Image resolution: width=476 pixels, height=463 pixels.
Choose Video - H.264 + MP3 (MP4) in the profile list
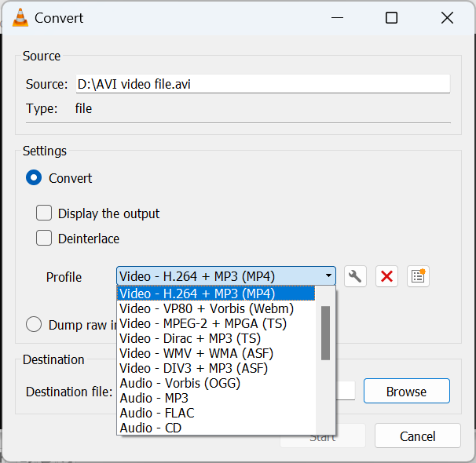pos(216,293)
